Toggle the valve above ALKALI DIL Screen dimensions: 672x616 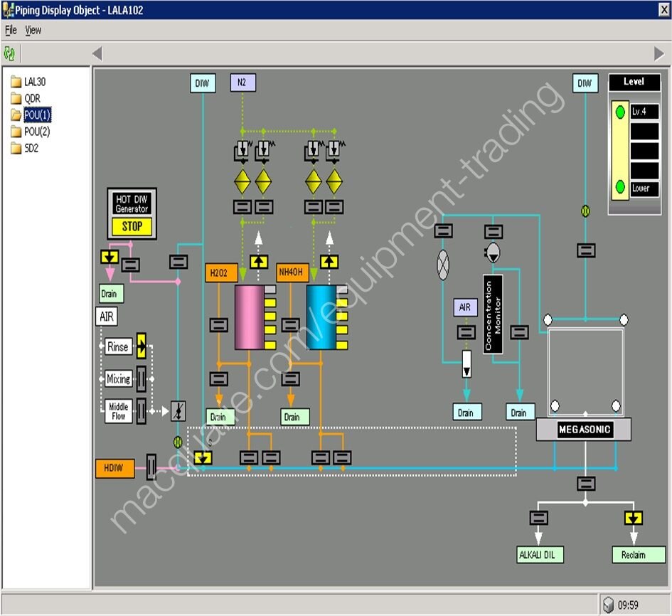tap(539, 518)
